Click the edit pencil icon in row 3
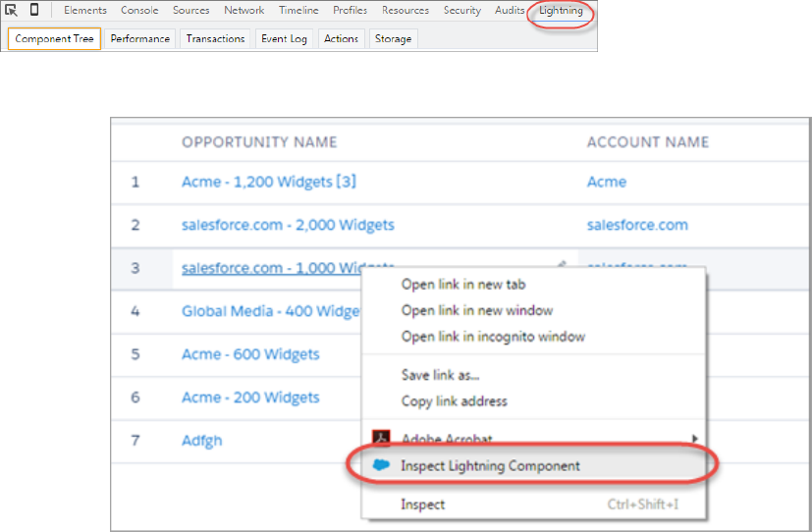This screenshot has height=532, width=812. click(562, 264)
